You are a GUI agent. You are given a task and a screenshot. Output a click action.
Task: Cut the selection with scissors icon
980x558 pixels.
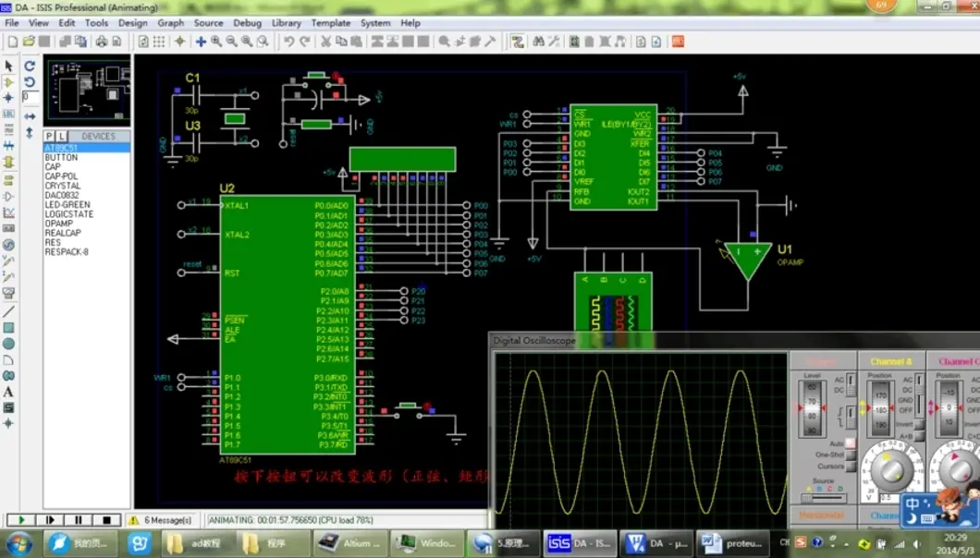(325, 42)
